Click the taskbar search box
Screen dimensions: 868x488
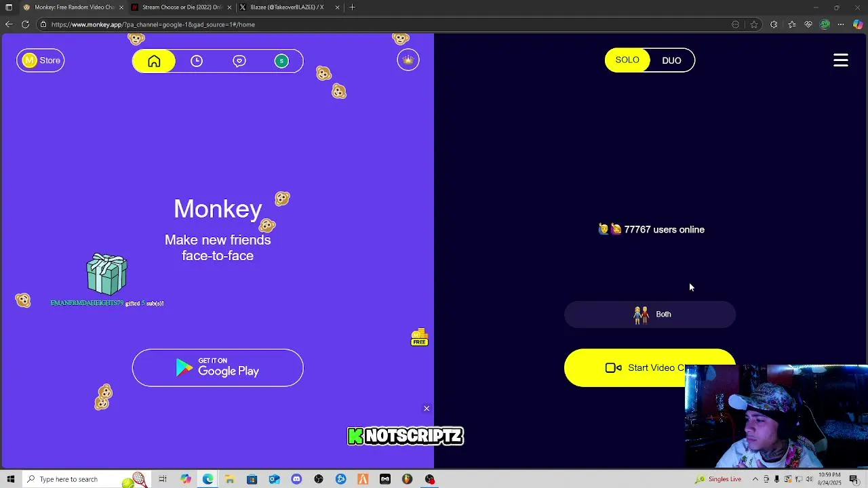87,479
